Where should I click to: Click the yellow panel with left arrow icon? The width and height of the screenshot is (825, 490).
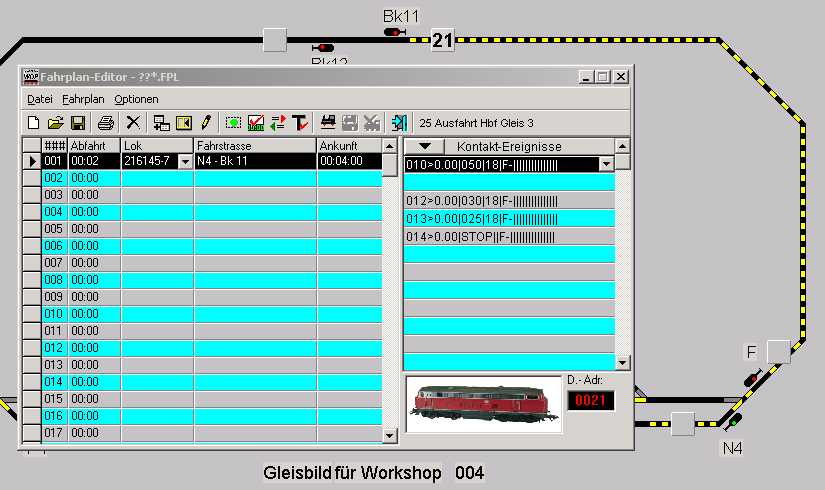coord(184,123)
